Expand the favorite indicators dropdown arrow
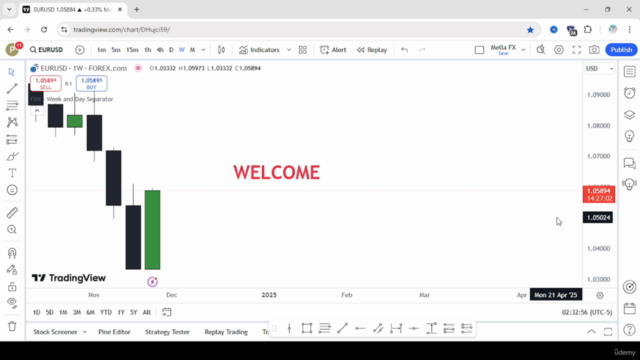 pos(289,50)
